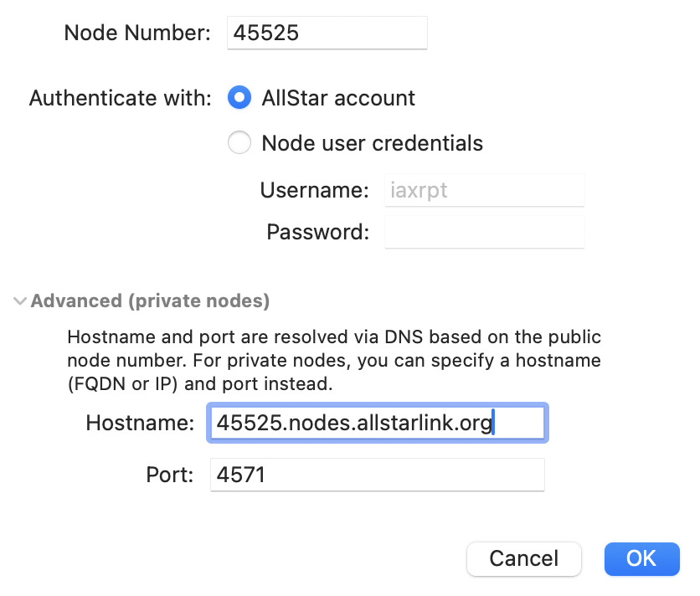Focus the Port field containing 4571
This screenshot has width=700, height=596.
point(377,475)
